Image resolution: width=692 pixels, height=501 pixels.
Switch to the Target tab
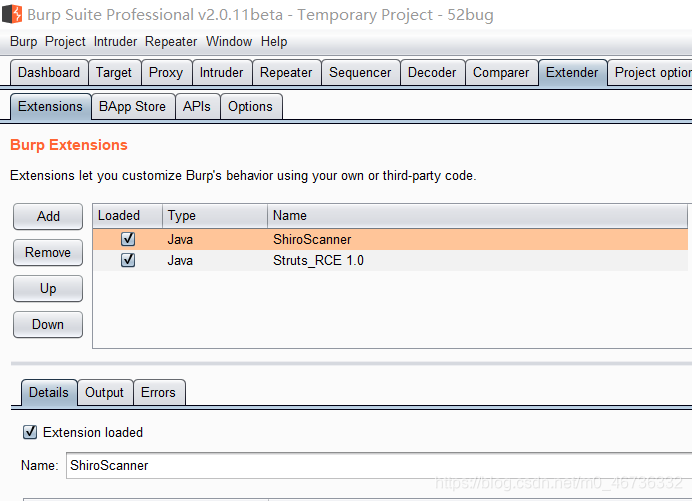coord(114,72)
